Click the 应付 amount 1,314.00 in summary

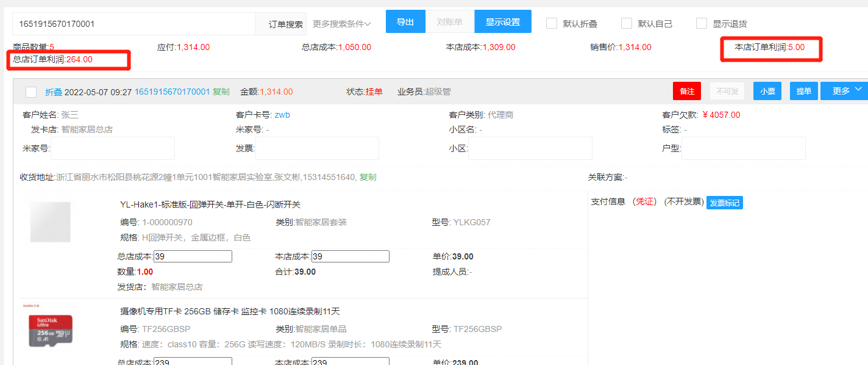[x=193, y=47]
